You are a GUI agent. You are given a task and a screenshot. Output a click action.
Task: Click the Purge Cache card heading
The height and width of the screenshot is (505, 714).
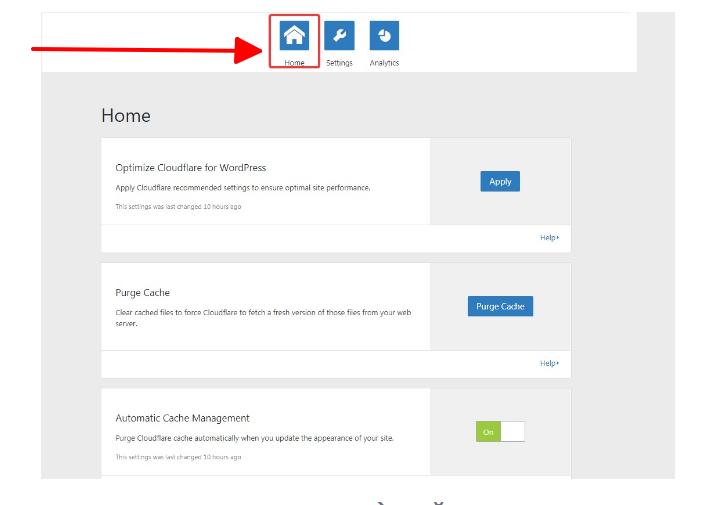143,292
